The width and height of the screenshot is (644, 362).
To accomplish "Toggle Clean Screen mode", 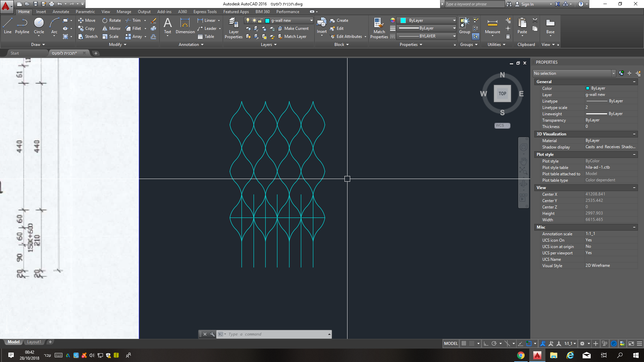I will click(631, 344).
